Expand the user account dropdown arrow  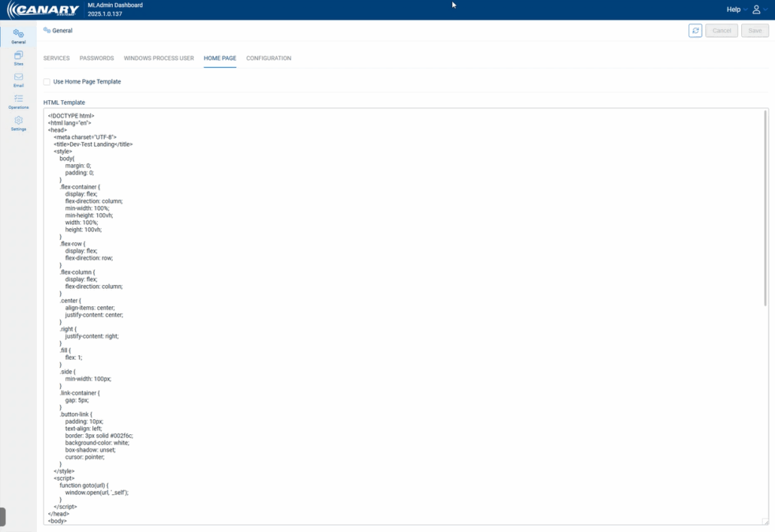tap(766, 10)
